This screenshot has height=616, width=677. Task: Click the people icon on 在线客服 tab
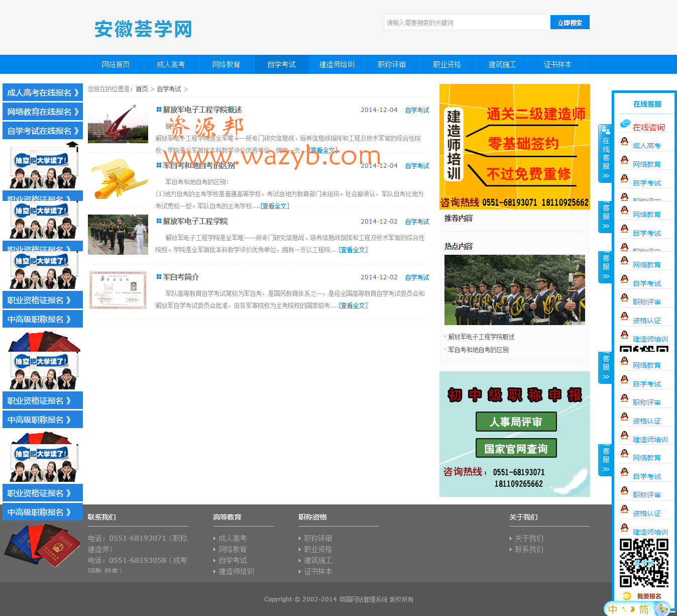[606, 131]
